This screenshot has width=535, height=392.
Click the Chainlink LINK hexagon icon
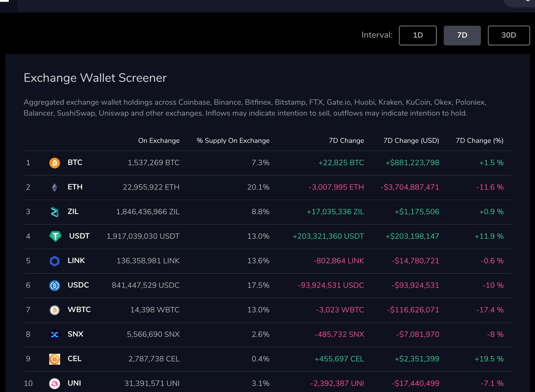click(55, 261)
